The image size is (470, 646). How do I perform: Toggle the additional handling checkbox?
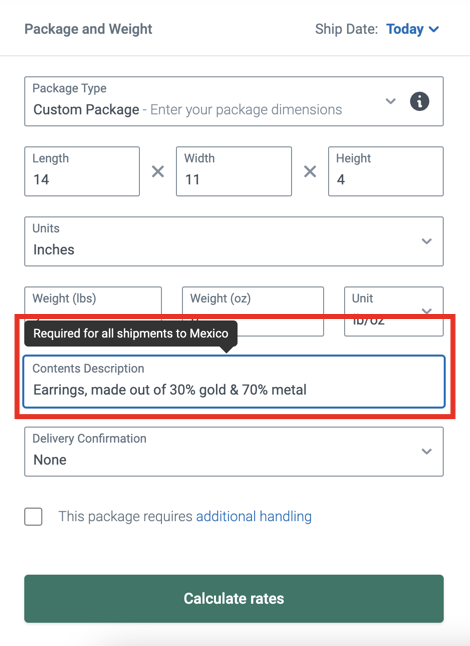click(33, 517)
